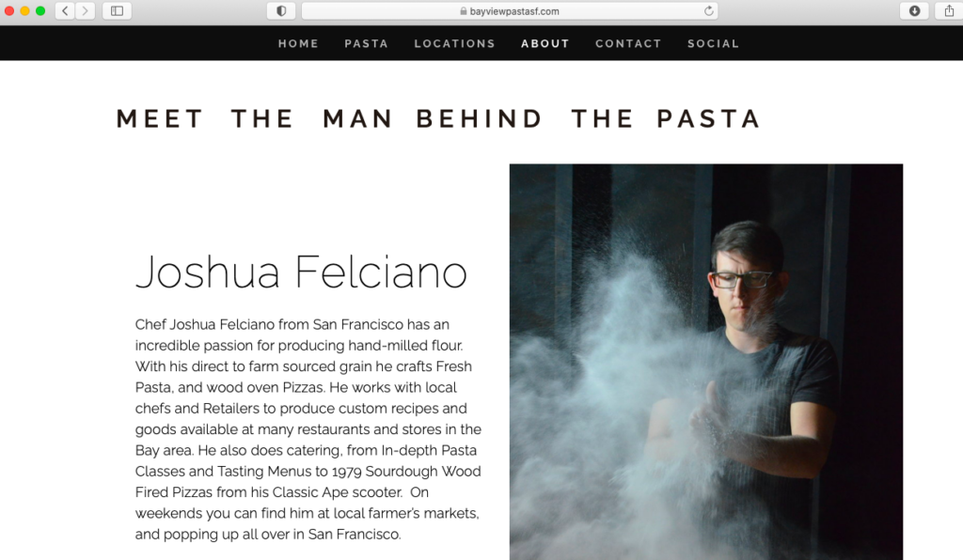This screenshot has height=560, width=963.
Task: Open the Share menu icon
Action: coord(949,11)
